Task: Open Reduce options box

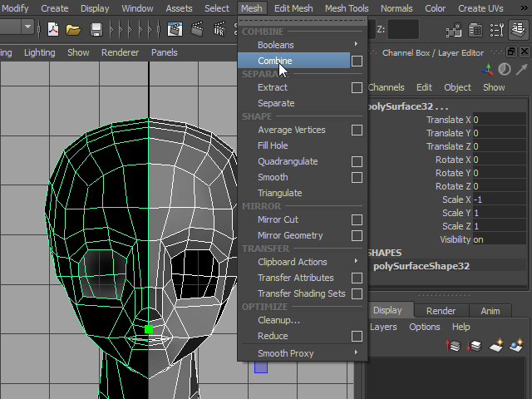Action: [x=357, y=336]
